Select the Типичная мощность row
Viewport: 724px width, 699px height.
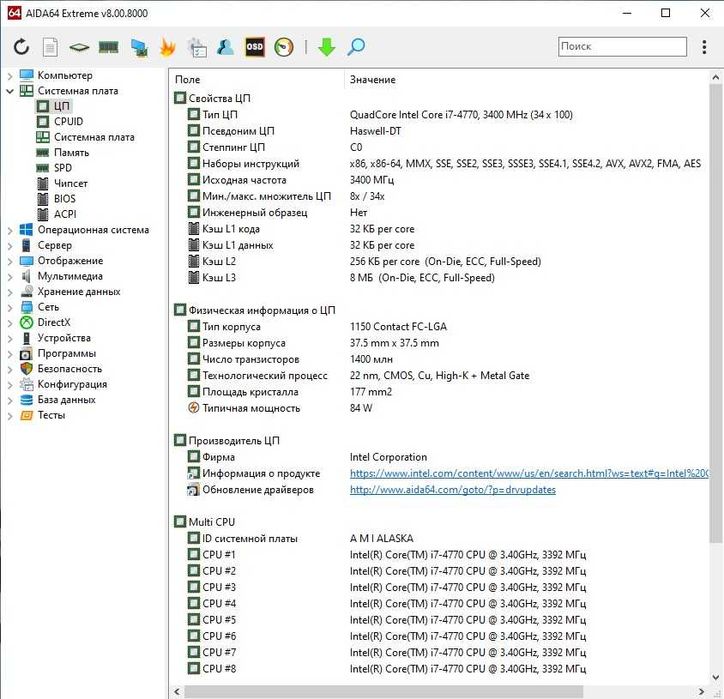point(439,408)
